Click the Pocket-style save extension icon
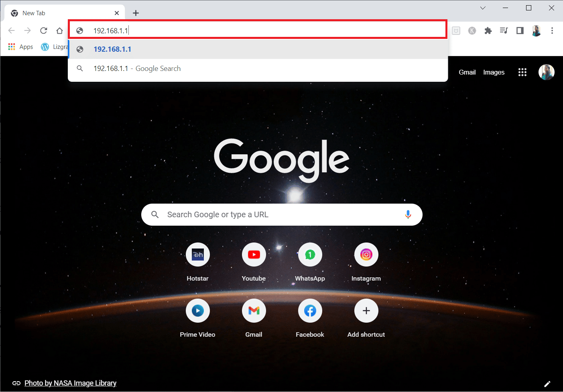This screenshot has width=563, height=392. pyautogui.click(x=456, y=30)
